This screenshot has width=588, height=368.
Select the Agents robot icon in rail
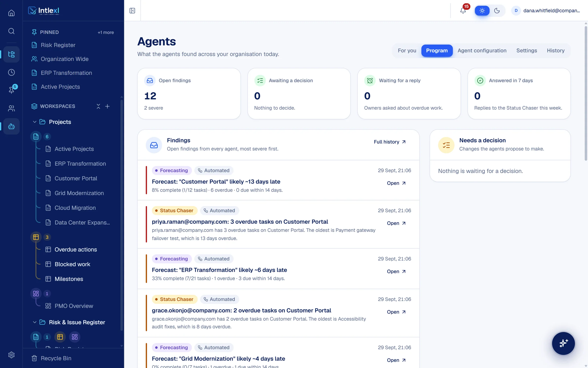pyautogui.click(x=11, y=126)
